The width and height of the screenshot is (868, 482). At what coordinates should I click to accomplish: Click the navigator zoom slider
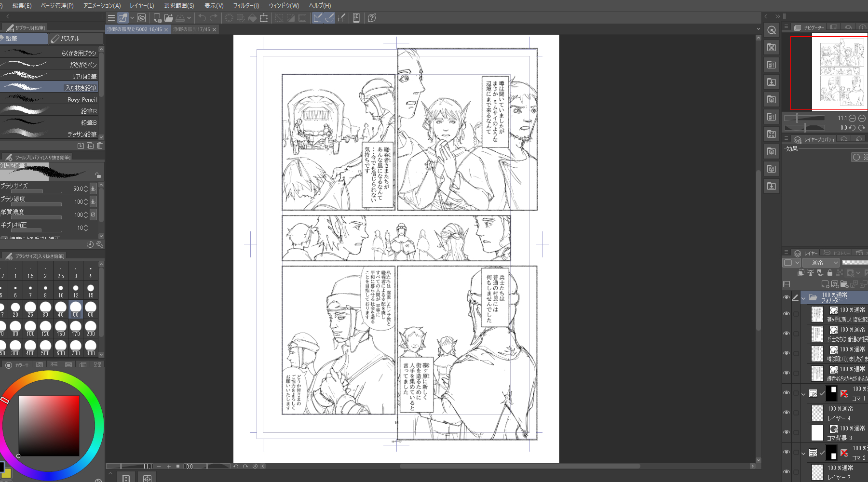(x=804, y=118)
